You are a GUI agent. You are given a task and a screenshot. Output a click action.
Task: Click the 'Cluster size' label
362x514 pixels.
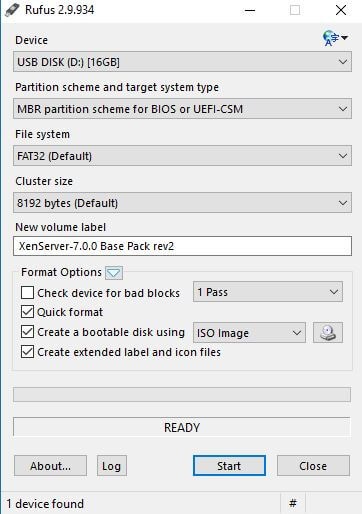tap(44, 181)
